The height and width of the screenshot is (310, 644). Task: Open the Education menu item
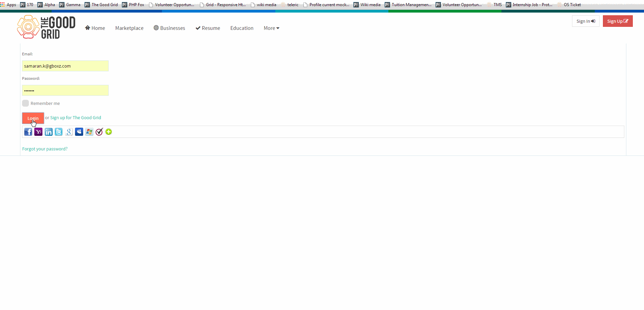242,28
